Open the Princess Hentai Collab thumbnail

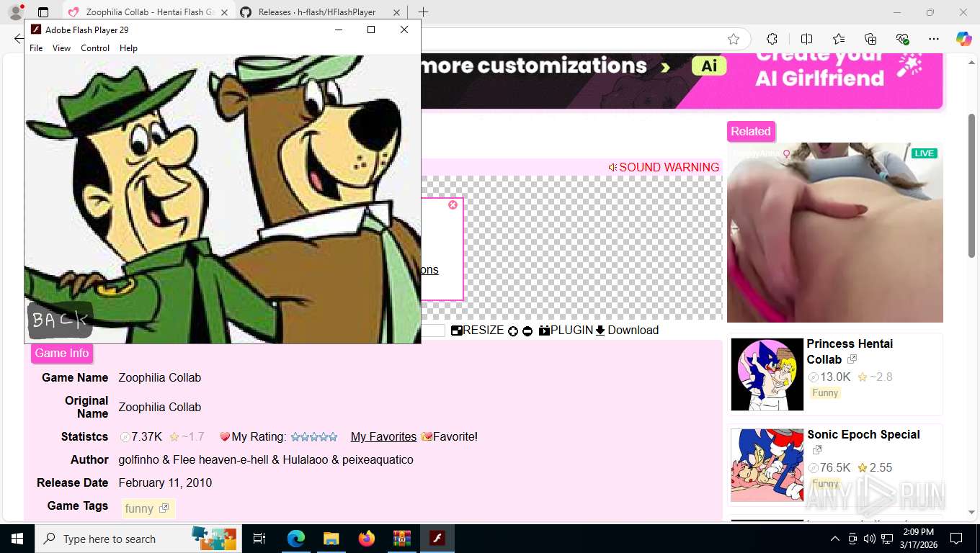767,374
